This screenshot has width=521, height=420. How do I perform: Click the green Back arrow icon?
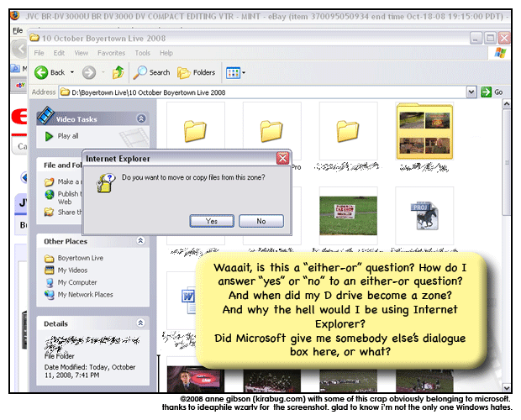(41, 72)
